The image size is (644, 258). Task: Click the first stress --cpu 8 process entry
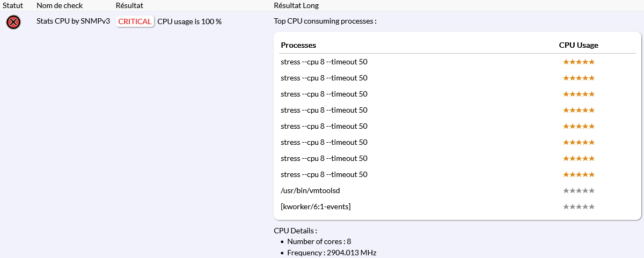[x=324, y=62]
